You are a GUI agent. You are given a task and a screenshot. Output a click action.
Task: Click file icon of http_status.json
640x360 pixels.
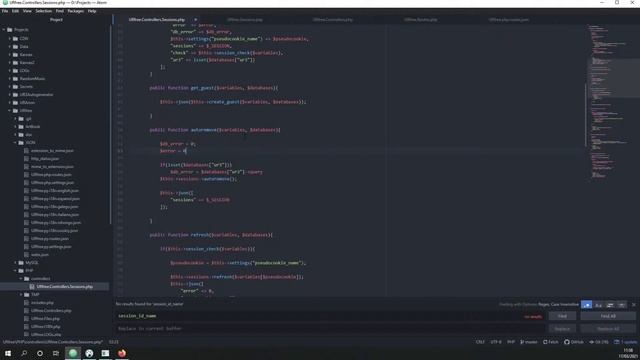pos(27,159)
